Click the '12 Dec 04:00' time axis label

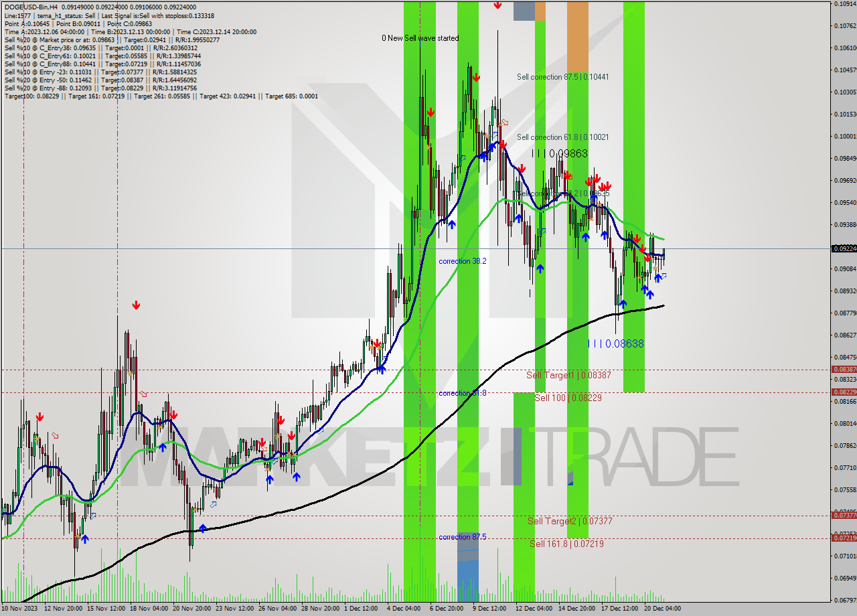[x=534, y=609]
